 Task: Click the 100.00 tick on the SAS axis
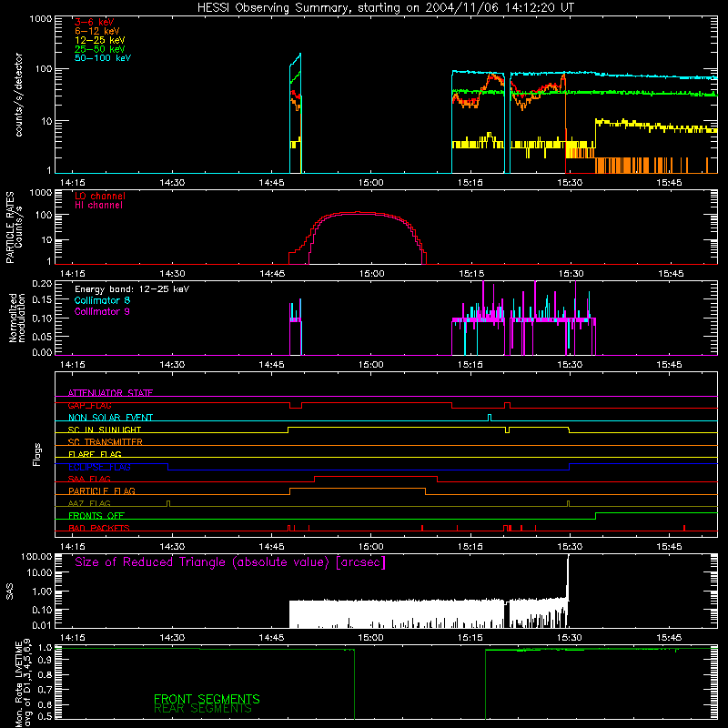click(36, 556)
